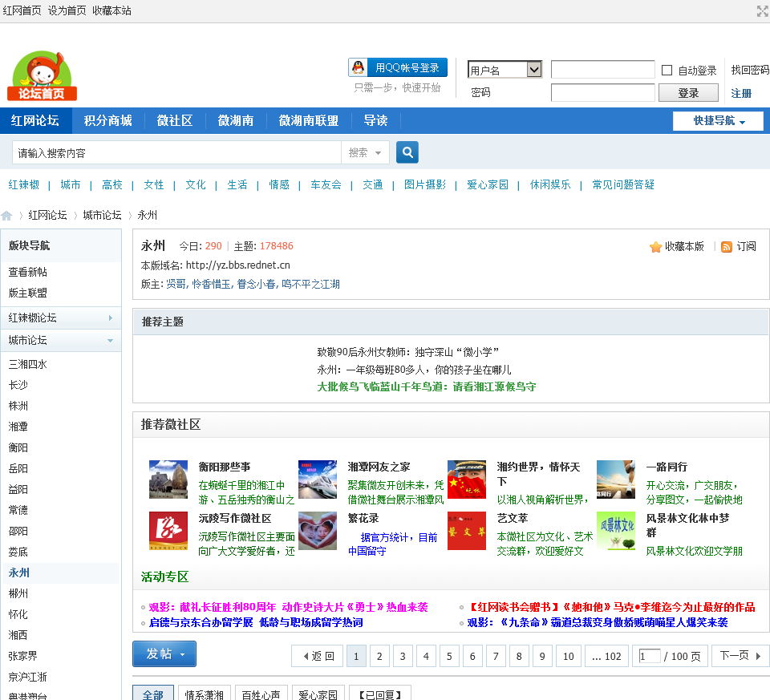Log in with the QQ账号登录 button
This screenshot has height=700, width=770.
(398, 68)
